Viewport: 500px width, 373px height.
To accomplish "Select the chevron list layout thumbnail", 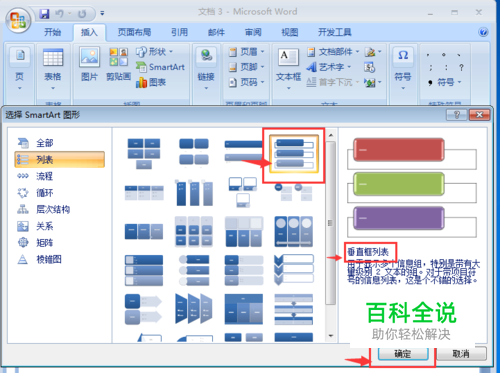I will [x=294, y=270].
